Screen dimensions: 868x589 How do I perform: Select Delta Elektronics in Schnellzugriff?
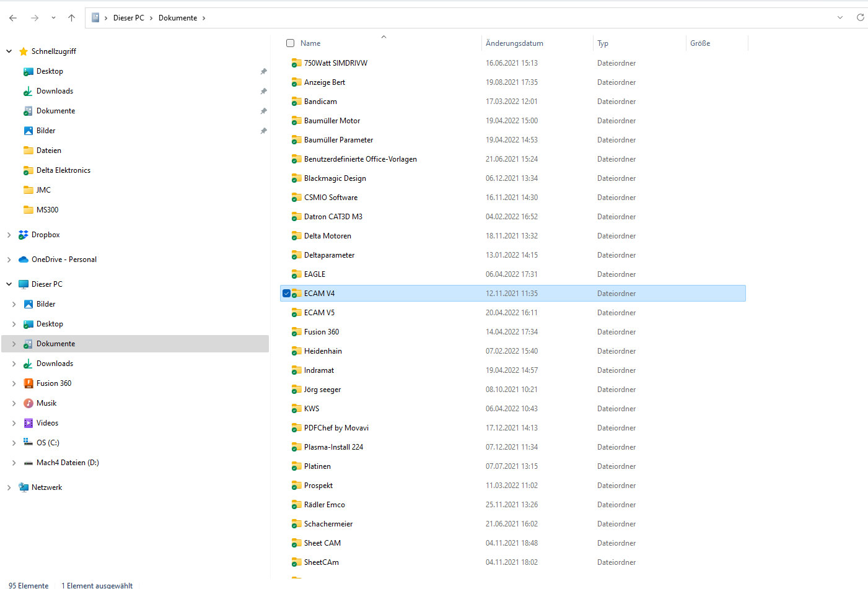[x=63, y=170]
